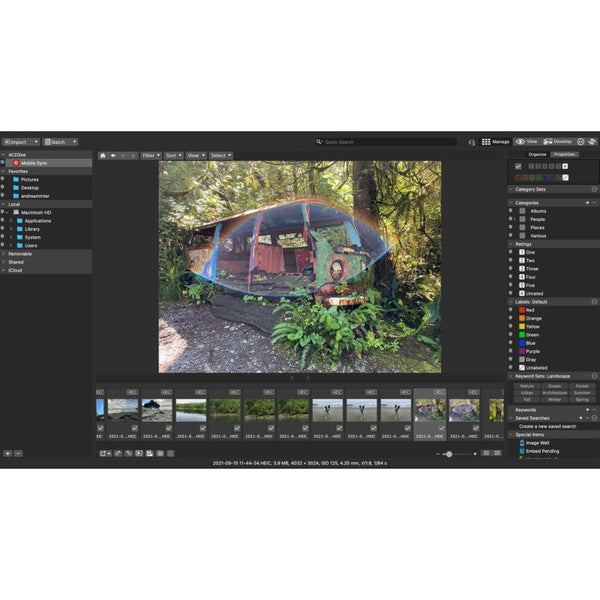Screen dimensions: 600x600
Task: Click the next image arrow below preview
Action: point(307,378)
